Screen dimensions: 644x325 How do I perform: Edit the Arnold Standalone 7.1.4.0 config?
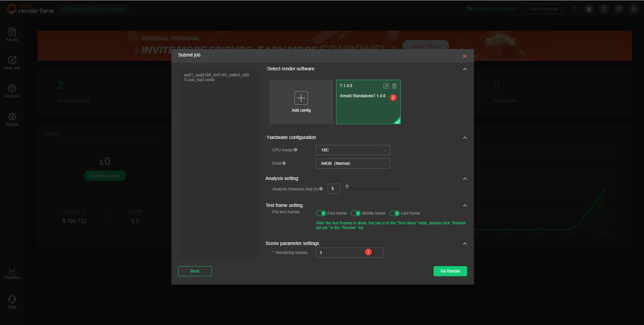[x=386, y=86]
